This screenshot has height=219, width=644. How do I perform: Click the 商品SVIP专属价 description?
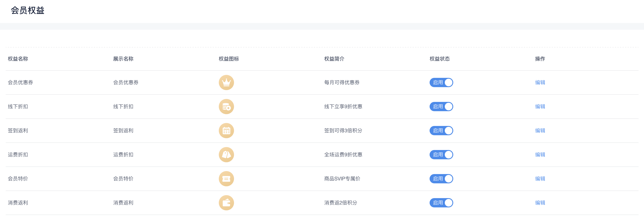(342, 178)
